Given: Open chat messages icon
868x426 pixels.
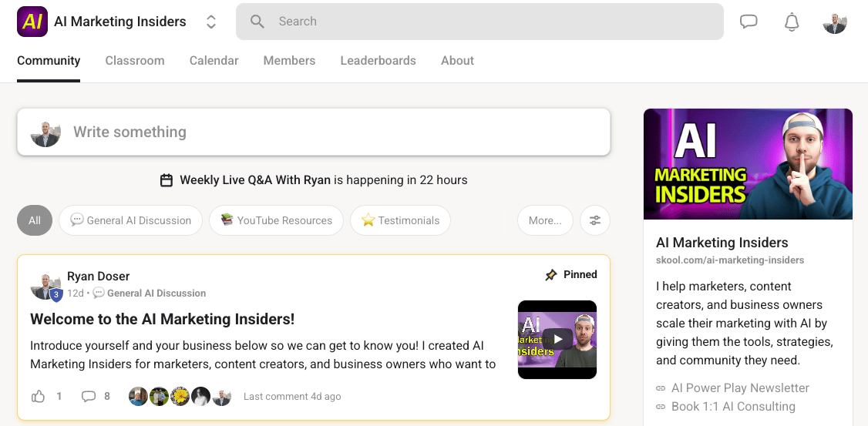Looking at the screenshot, I should click(749, 22).
